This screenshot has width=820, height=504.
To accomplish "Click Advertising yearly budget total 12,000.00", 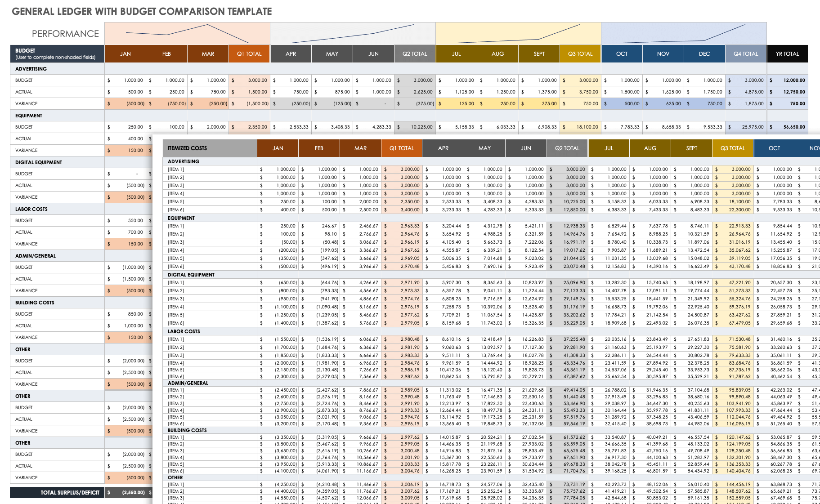I will click(787, 80).
